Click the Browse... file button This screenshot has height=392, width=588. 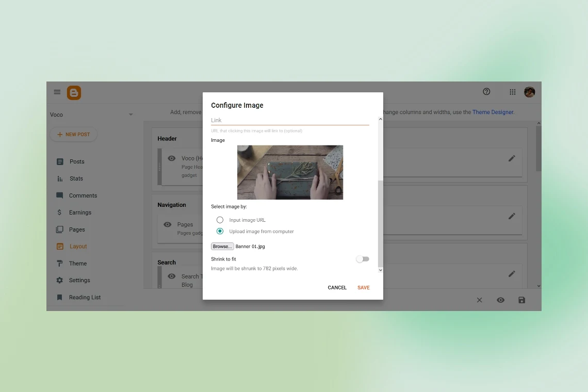pos(222,247)
